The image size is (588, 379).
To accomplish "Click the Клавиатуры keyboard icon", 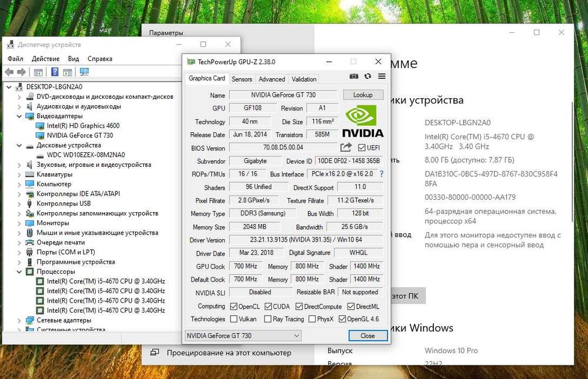I will [x=29, y=175].
